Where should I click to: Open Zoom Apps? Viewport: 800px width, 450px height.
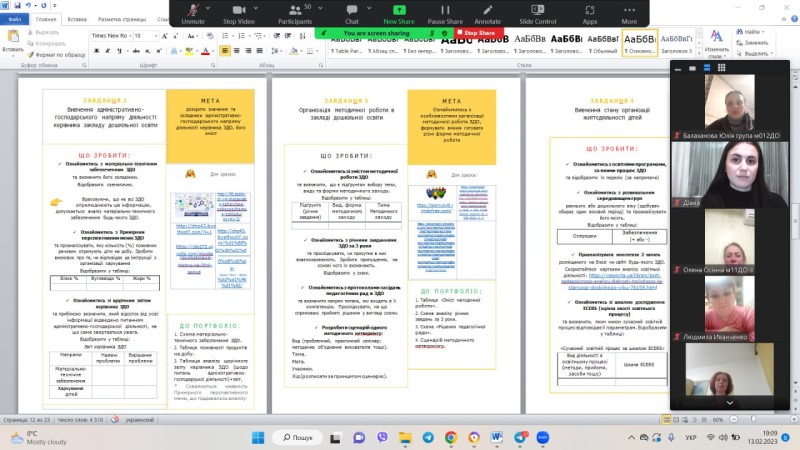point(589,14)
